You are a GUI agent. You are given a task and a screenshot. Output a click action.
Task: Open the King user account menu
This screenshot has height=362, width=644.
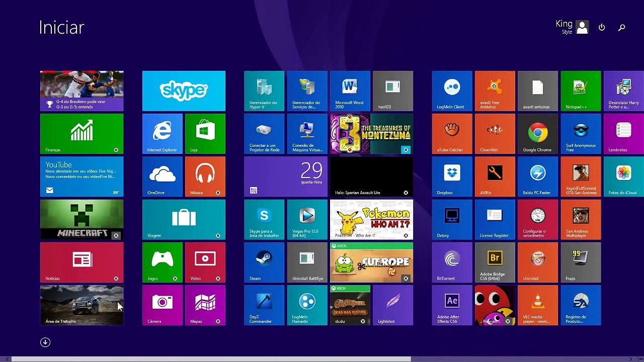coord(572,27)
